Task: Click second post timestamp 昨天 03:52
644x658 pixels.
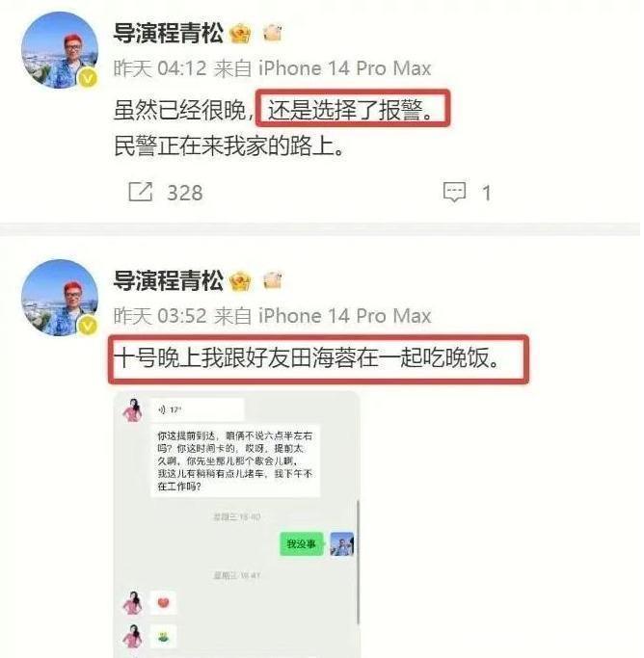Action: (160, 316)
